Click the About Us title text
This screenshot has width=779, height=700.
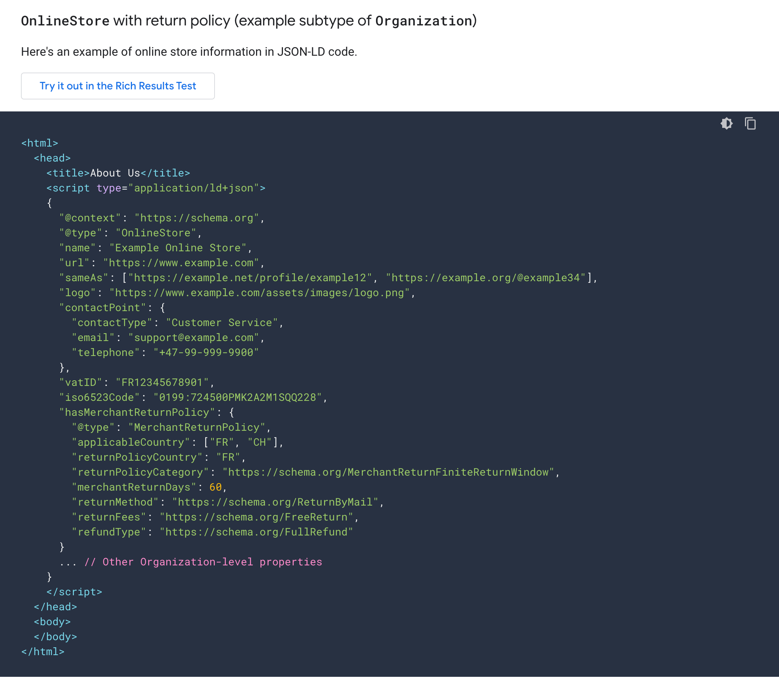pos(115,173)
